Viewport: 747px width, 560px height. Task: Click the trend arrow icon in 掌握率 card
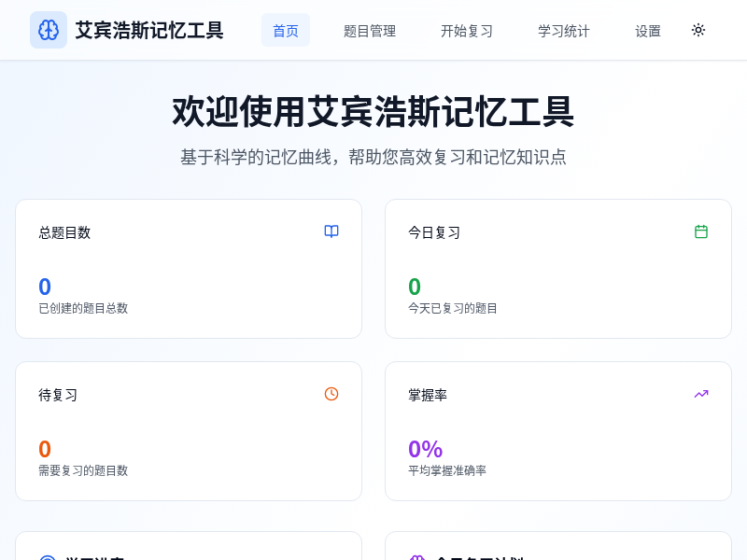tap(701, 394)
